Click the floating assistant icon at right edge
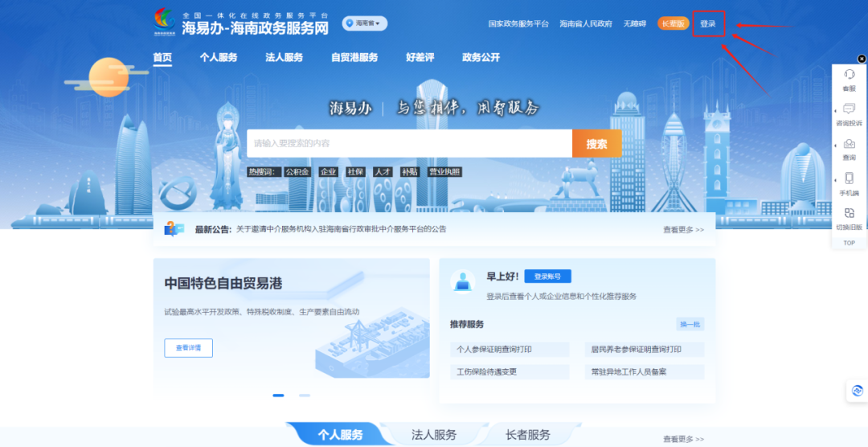The image size is (868, 447). pos(858,391)
